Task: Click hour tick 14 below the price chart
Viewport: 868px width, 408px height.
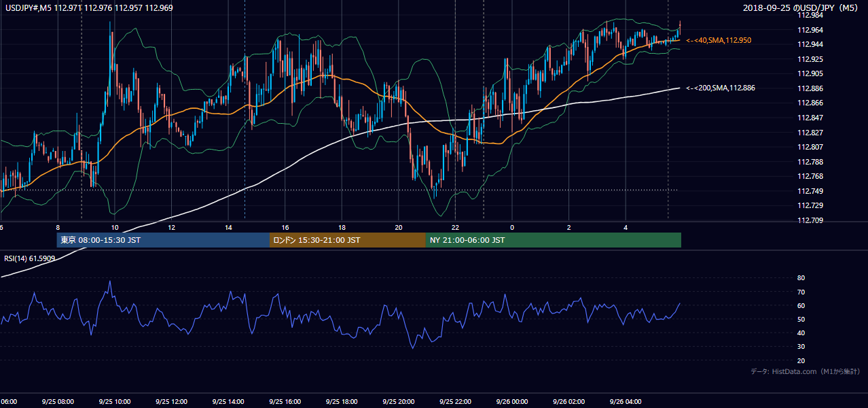Action: 228,228
